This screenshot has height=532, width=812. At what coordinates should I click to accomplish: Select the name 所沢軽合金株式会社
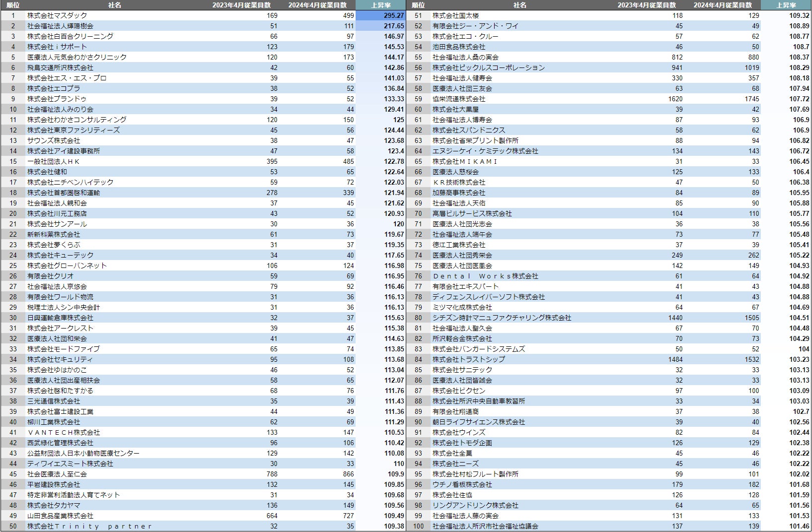click(462, 338)
